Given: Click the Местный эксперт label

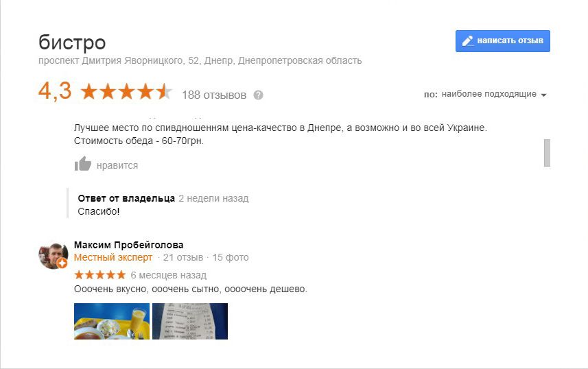Looking at the screenshot, I should point(113,258).
